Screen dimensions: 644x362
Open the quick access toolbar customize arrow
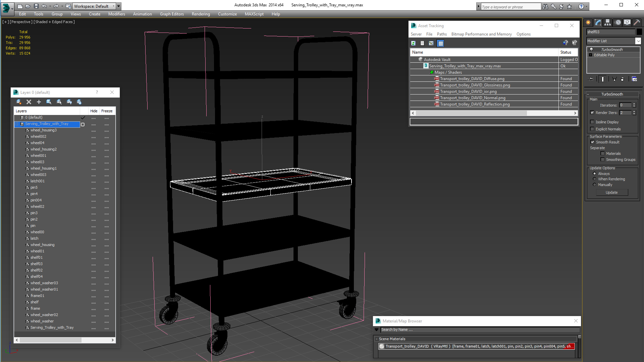coord(119,6)
